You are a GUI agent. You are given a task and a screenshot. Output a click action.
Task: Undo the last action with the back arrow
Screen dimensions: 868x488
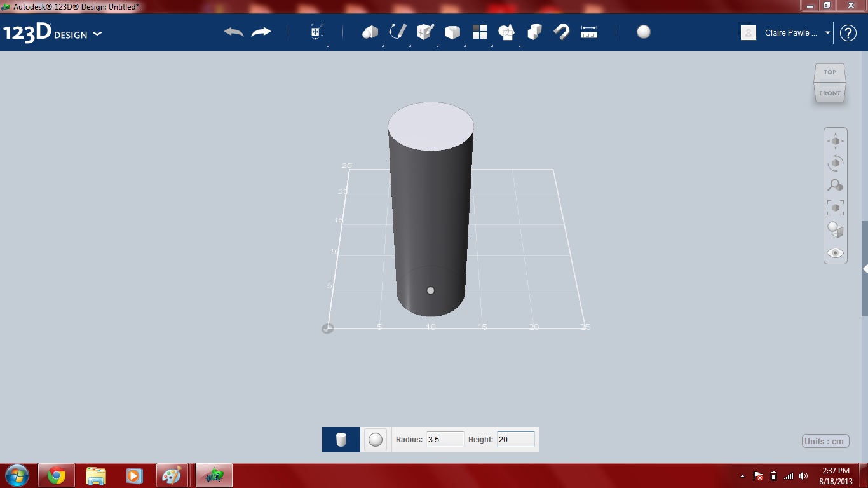click(234, 32)
